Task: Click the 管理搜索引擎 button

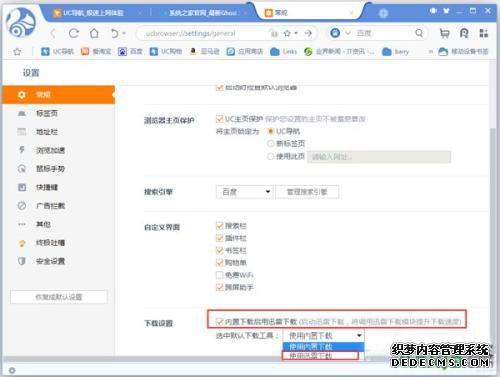Action: tap(307, 192)
